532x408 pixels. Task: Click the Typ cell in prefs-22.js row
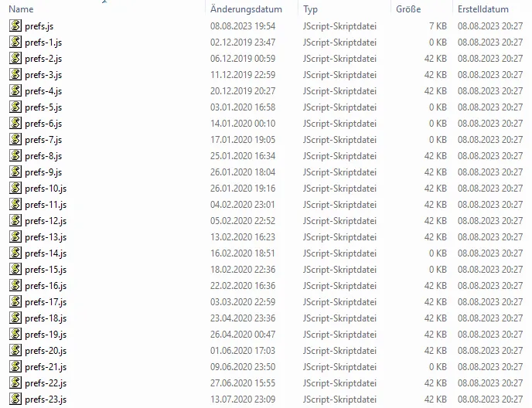(339, 383)
